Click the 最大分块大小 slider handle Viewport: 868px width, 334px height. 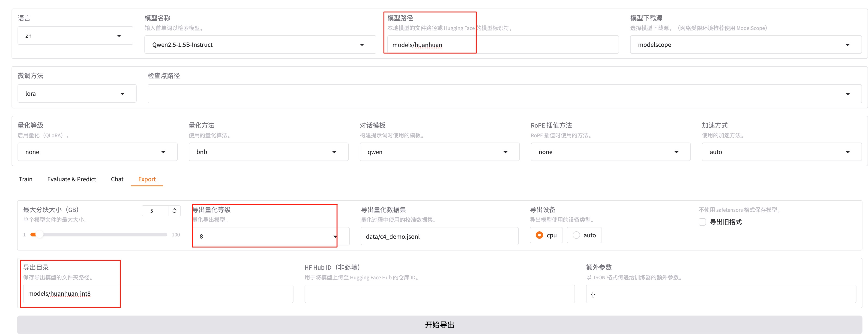point(39,235)
